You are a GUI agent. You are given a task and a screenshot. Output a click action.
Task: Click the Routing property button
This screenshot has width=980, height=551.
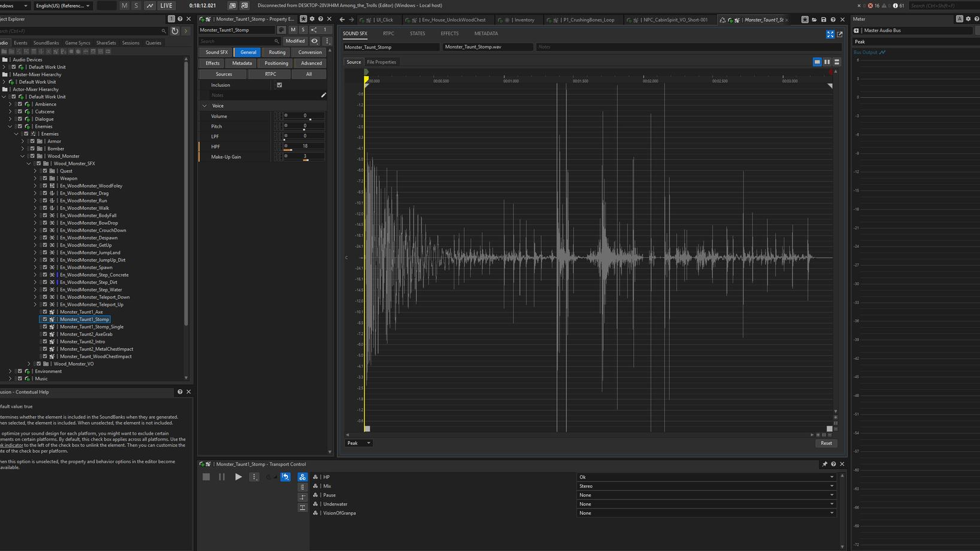[277, 52]
